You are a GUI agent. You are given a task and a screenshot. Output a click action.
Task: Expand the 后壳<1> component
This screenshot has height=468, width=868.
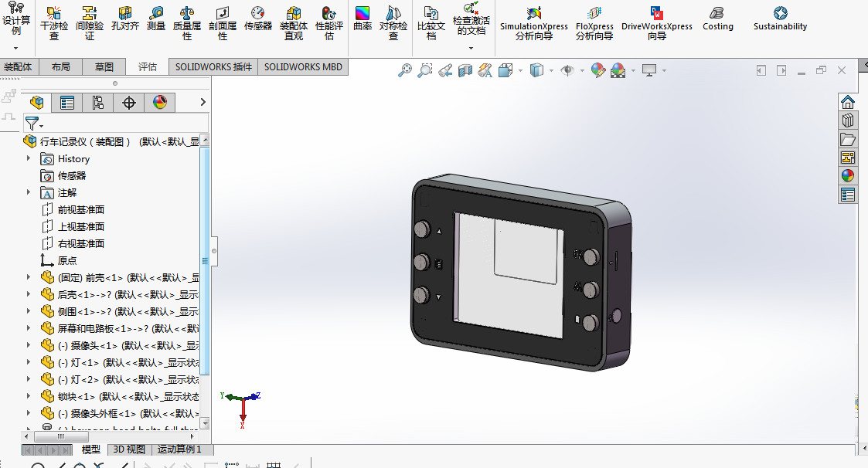coord(29,294)
